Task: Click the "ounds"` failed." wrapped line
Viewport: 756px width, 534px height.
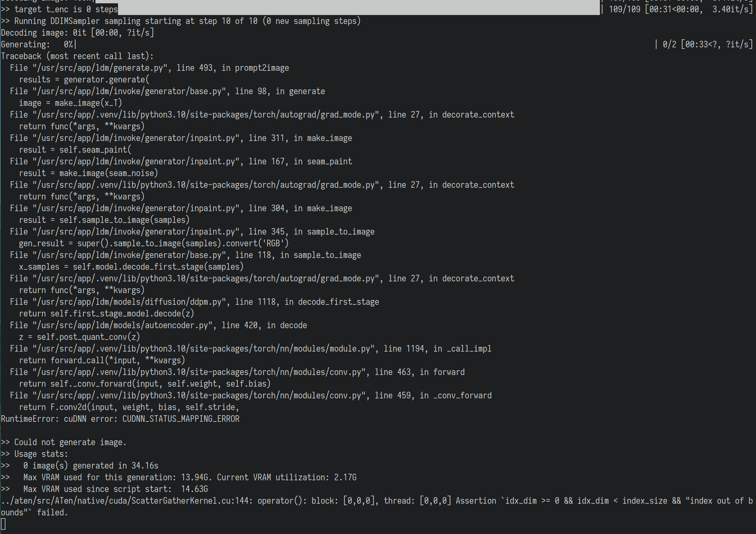Action: tap(35, 512)
